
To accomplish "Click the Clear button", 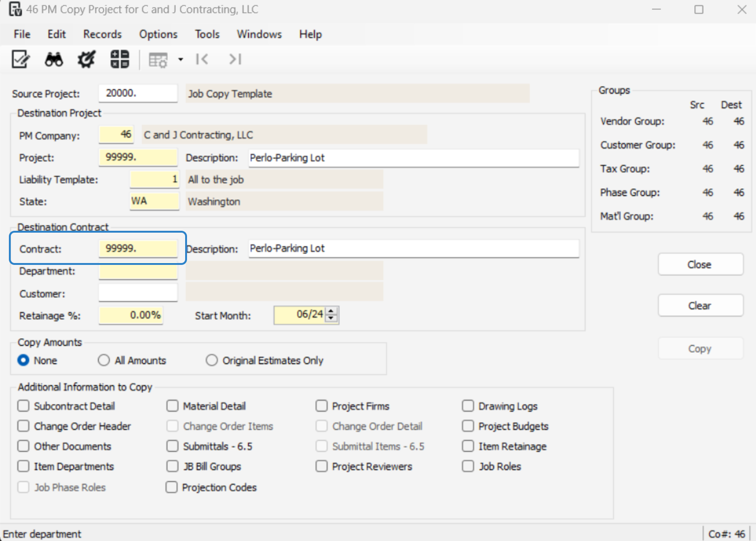I will (x=700, y=306).
